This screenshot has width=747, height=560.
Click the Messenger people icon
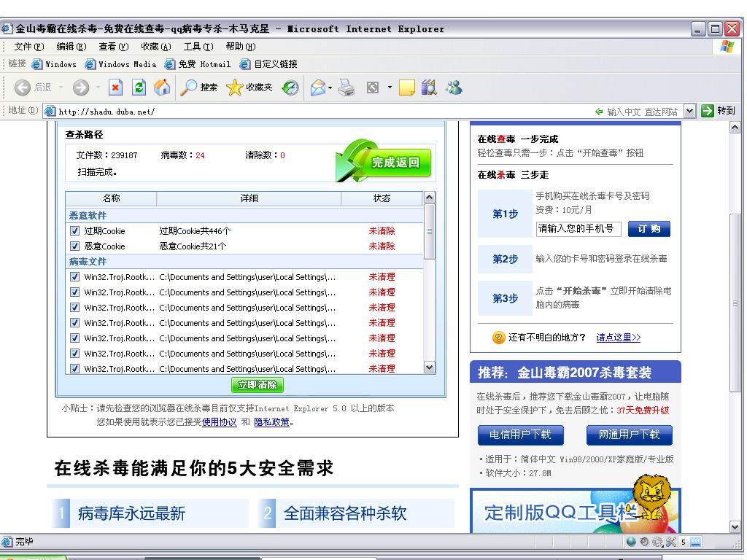coord(454,87)
